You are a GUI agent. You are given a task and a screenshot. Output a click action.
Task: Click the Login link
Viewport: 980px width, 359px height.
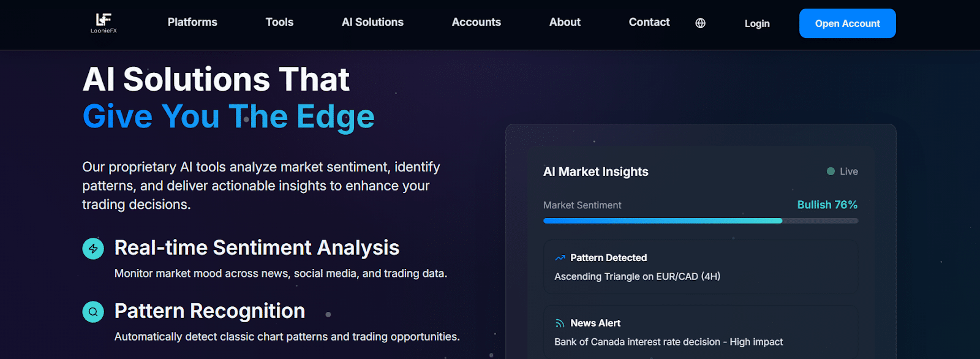(x=757, y=23)
